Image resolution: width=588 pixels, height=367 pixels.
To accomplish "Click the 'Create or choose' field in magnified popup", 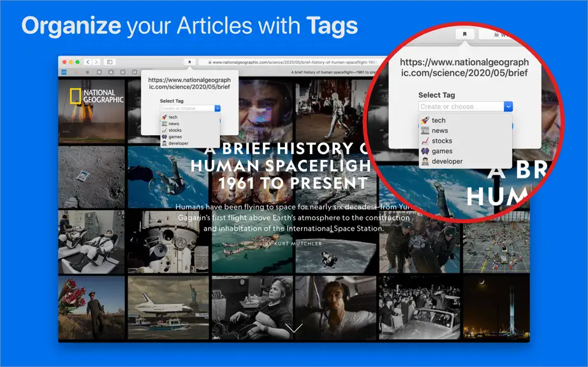I will [x=461, y=107].
